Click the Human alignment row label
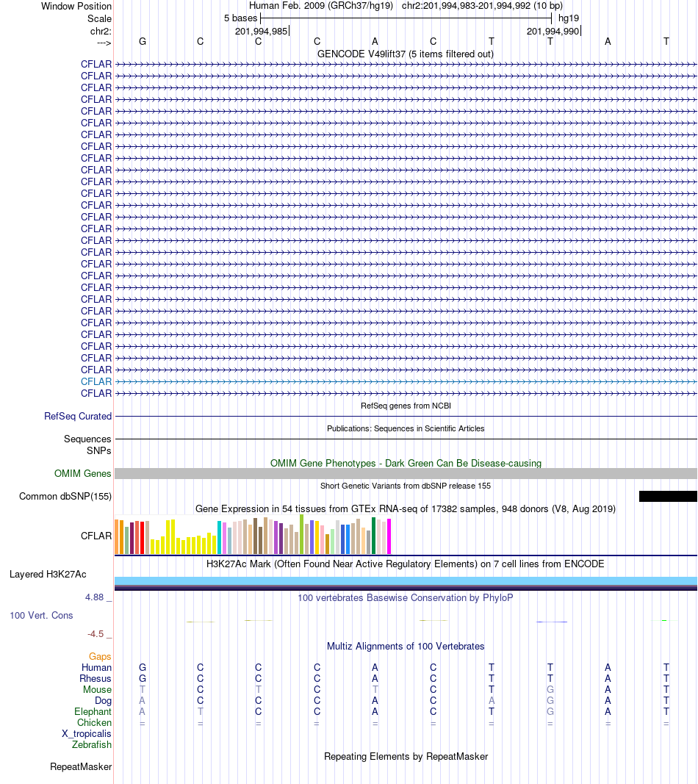This screenshot has width=698, height=784. tap(96, 667)
